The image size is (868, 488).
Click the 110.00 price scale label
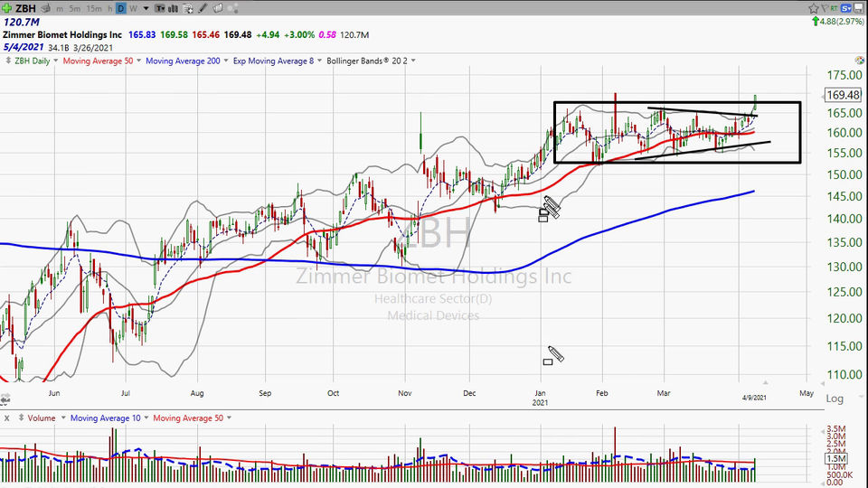tap(844, 374)
